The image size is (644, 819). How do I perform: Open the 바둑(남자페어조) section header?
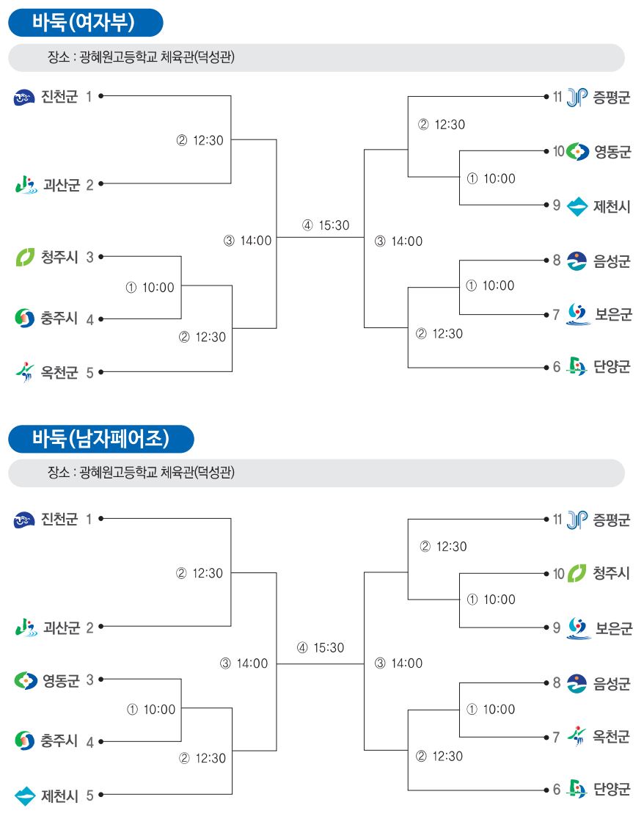tap(101, 439)
